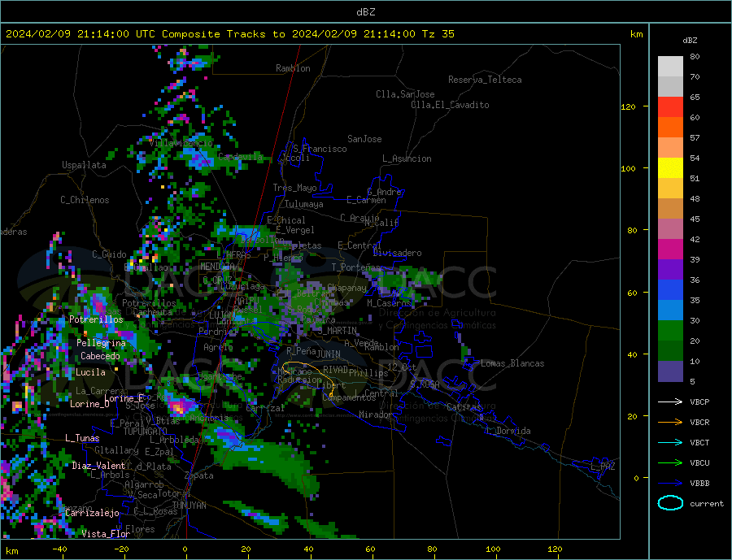The width and height of the screenshot is (732, 560).
Task: Click the Tres_Mayo map label
Action: tap(294, 188)
